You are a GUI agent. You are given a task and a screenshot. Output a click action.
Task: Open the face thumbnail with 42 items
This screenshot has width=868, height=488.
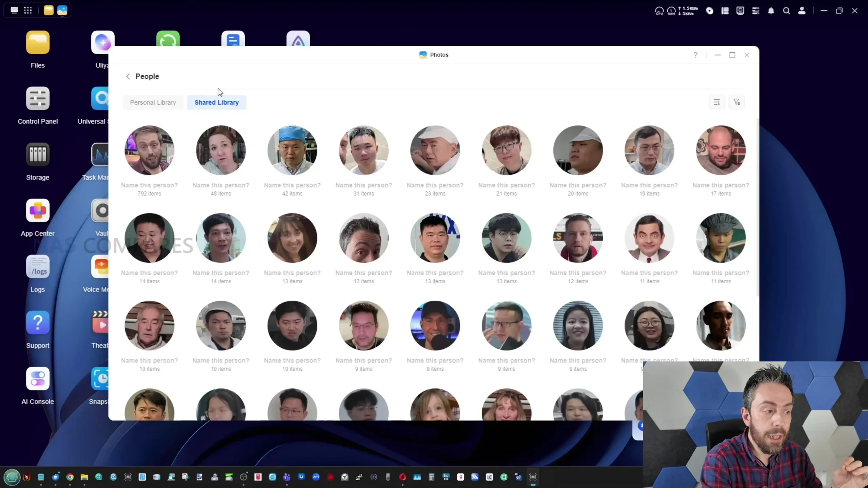click(292, 150)
